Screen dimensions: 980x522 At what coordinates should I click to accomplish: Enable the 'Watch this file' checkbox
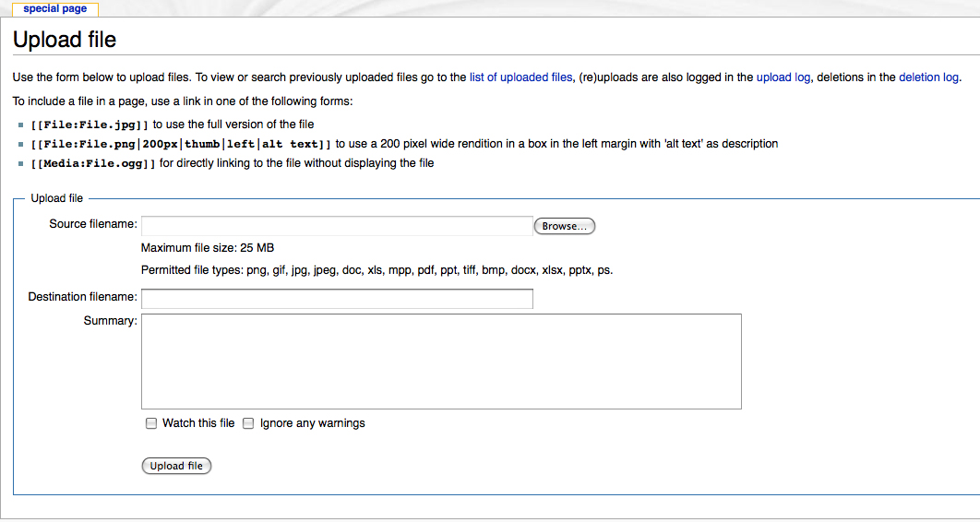[x=151, y=424]
